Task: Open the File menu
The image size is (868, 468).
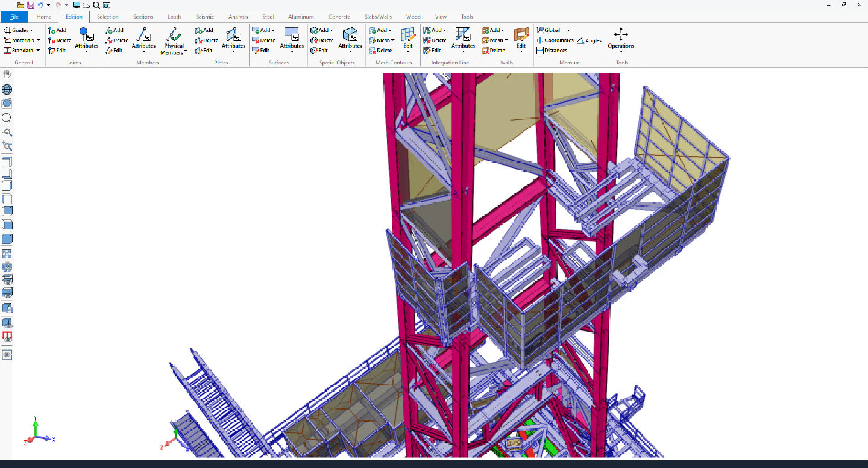Action: click(14, 16)
